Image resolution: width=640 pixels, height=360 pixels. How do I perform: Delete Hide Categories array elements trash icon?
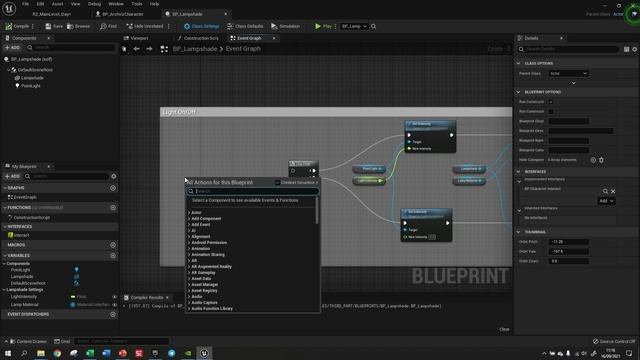point(601,160)
